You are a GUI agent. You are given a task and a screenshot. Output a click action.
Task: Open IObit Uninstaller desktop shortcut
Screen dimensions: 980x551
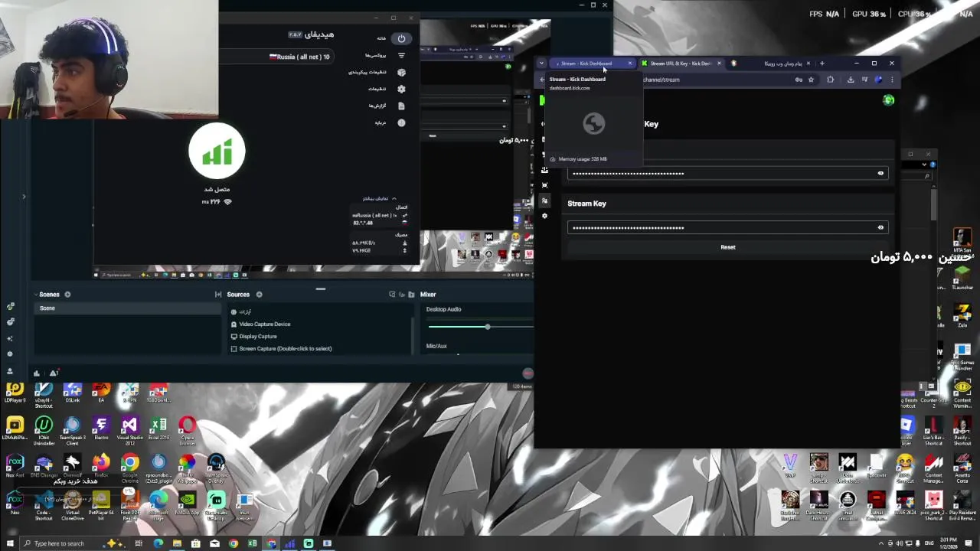pyautogui.click(x=44, y=430)
